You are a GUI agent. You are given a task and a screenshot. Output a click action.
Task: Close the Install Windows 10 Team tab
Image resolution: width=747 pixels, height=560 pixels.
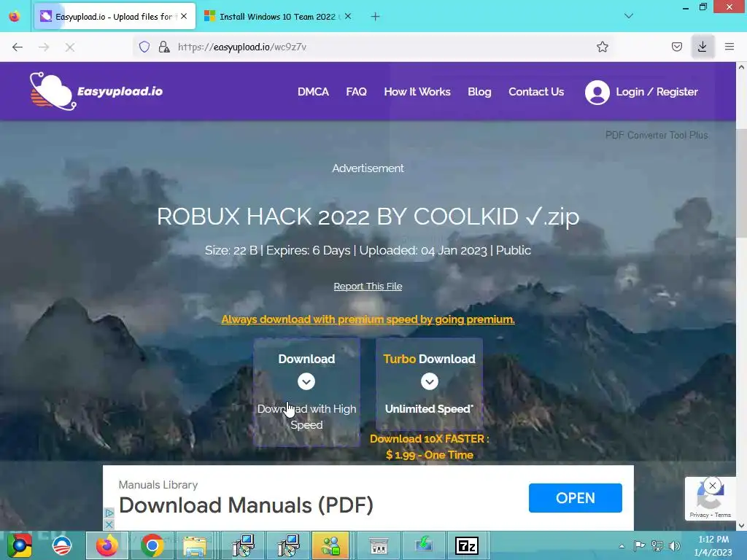click(348, 16)
